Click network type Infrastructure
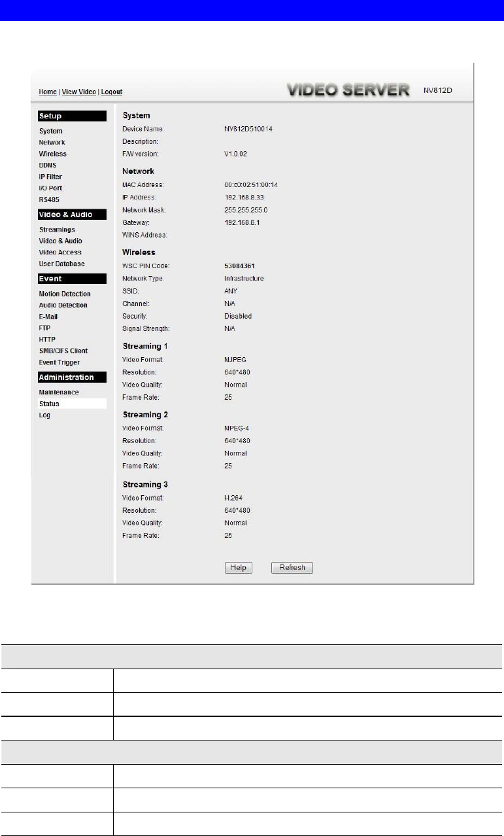 click(x=244, y=279)
